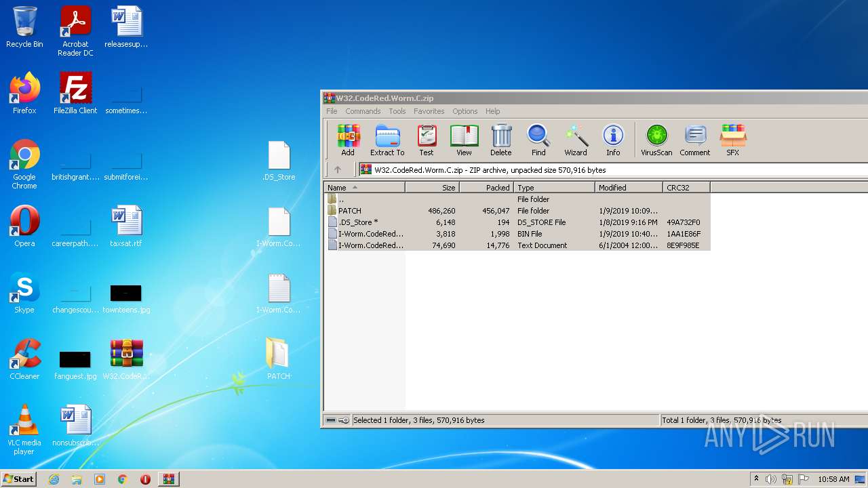The width and height of the screenshot is (868, 488).
Task: Select Firefox desktop shortcut
Action: (x=24, y=94)
